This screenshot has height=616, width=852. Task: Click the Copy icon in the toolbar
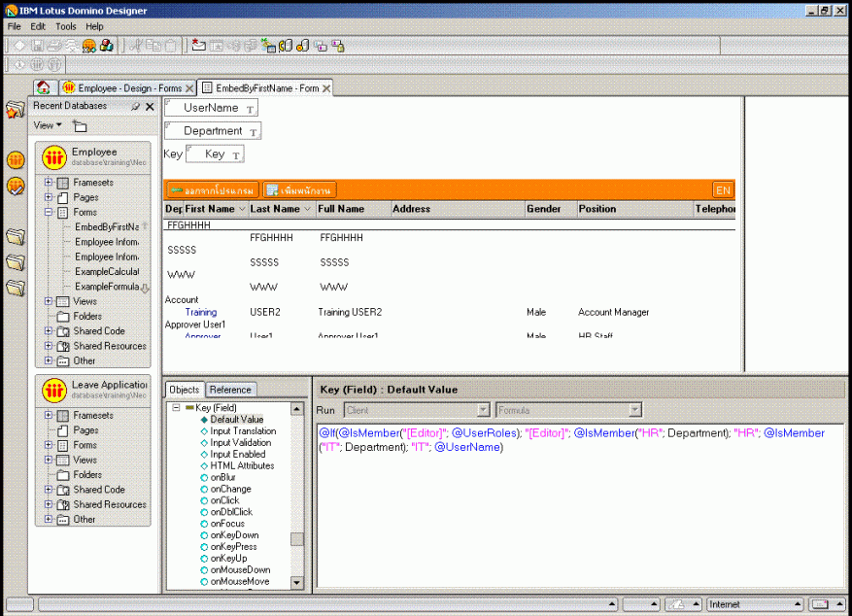point(153,47)
